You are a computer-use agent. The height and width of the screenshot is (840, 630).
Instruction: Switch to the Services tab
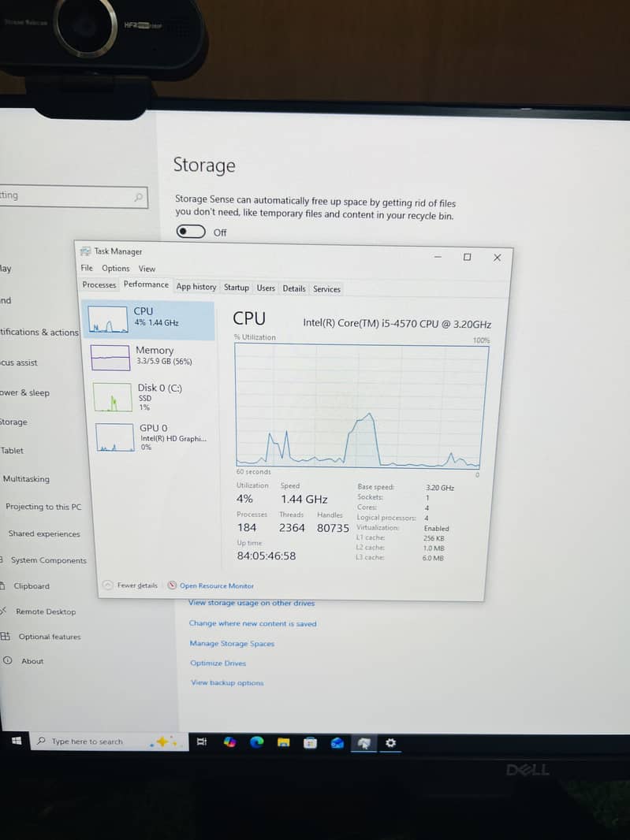coord(326,289)
